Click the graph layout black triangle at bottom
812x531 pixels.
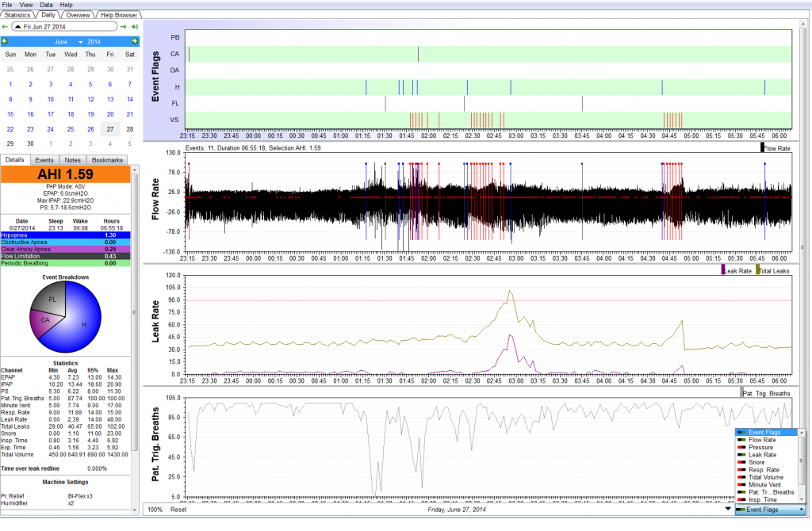728,510
